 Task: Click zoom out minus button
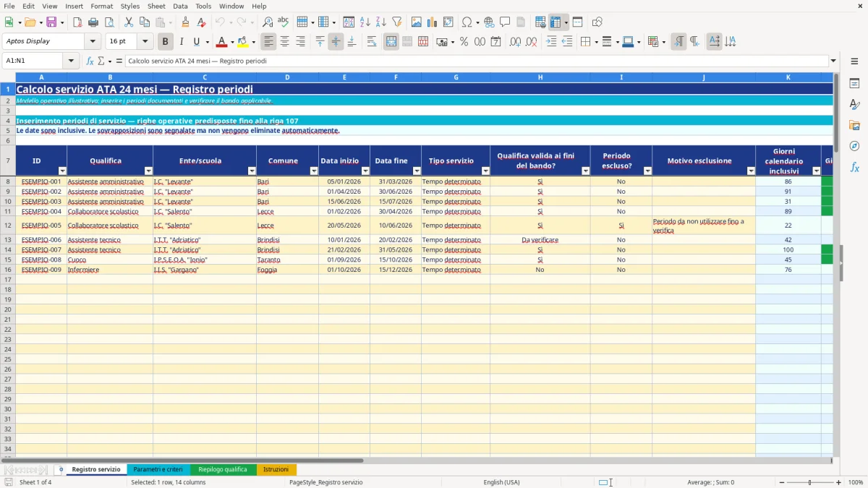tap(781, 482)
